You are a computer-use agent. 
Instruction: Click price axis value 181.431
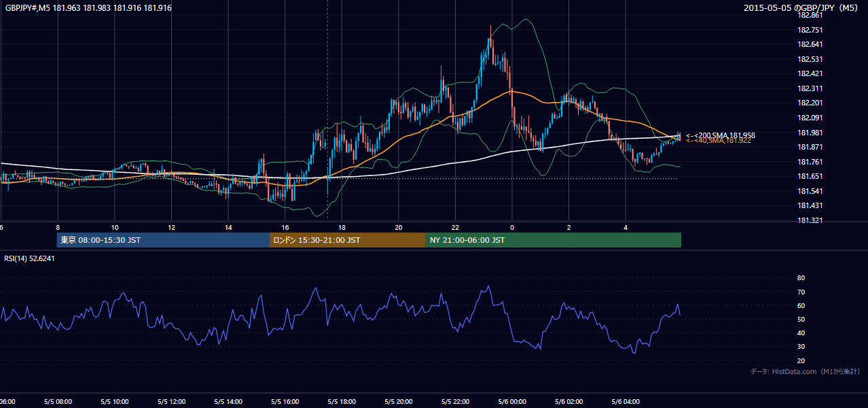[x=810, y=205]
